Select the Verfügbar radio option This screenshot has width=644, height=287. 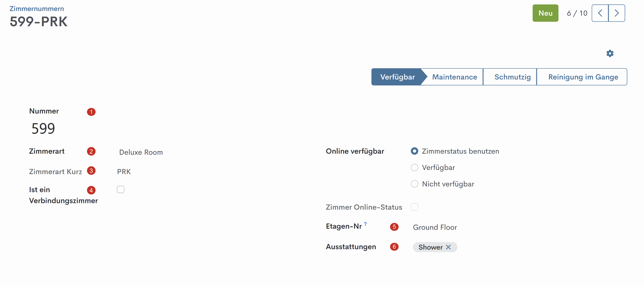[x=415, y=167]
